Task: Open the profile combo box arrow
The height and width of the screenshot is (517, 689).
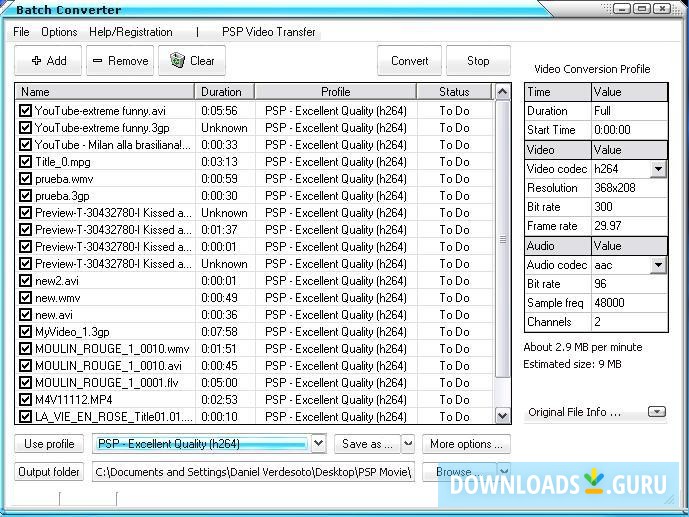Action: [x=319, y=444]
